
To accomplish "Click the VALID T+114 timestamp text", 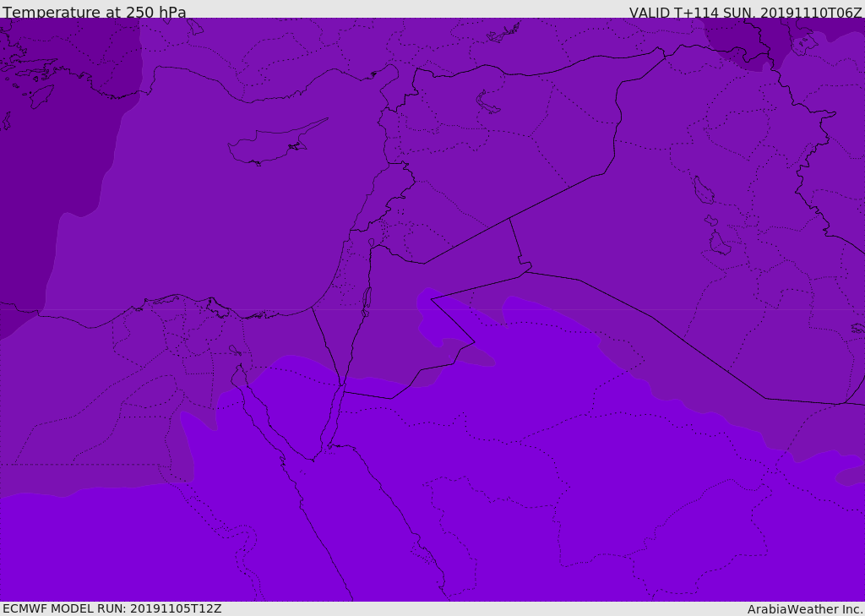I will [x=745, y=13].
